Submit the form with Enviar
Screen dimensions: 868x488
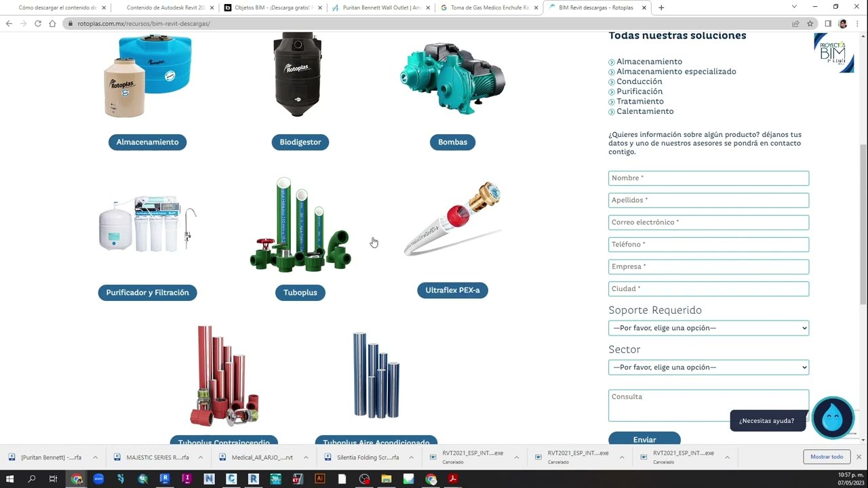click(644, 439)
